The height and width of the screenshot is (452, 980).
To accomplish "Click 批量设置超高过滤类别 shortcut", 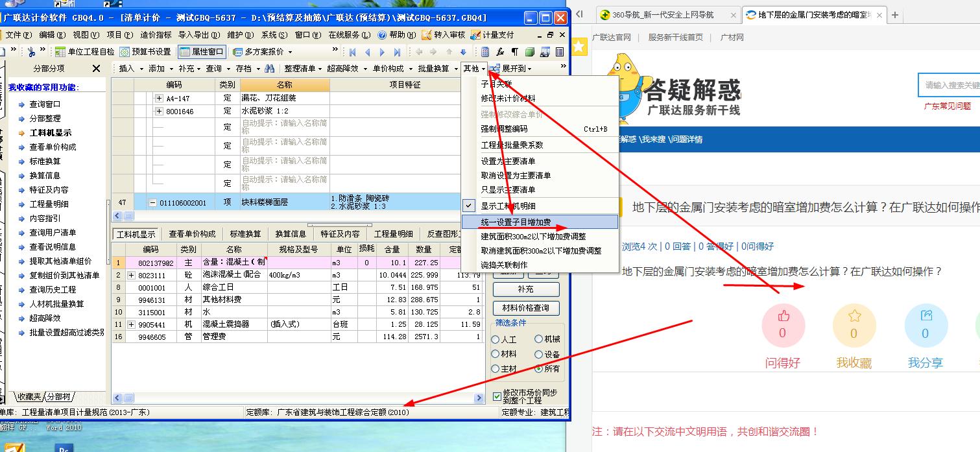I will tap(67, 333).
